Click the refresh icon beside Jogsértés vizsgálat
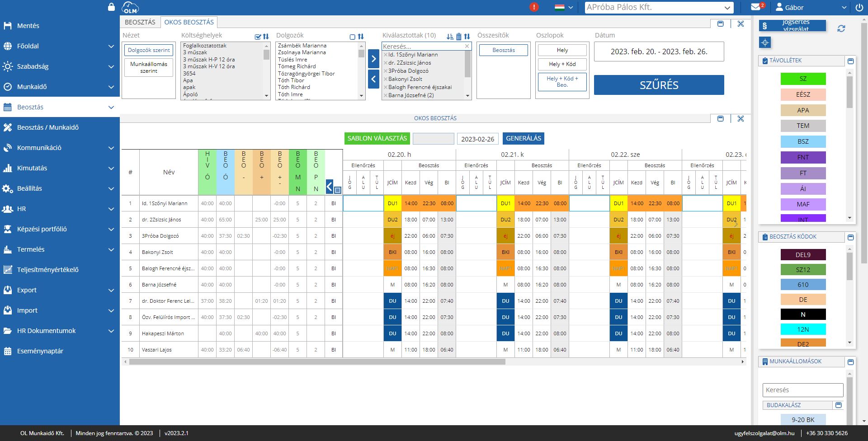The image size is (868, 441). 841,28
